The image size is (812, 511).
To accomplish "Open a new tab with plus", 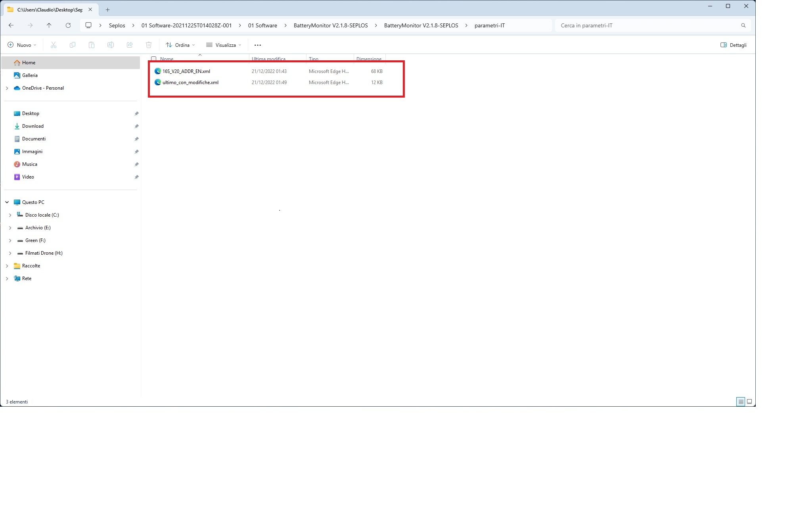I will (x=107, y=10).
